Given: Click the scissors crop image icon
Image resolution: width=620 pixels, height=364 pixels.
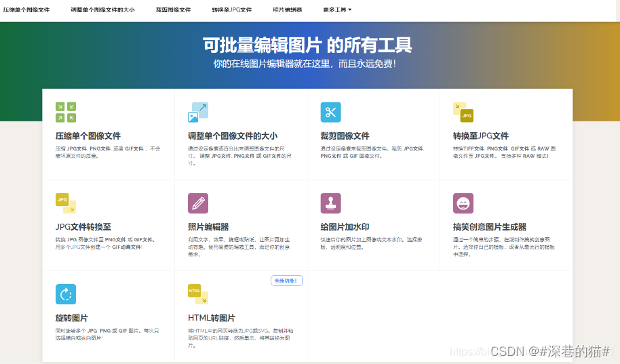Looking at the screenshot, I should click(x=330, y=113).
